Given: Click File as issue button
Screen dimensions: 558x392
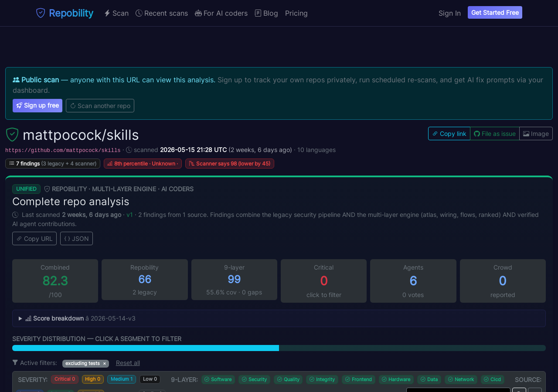Looking at the screenshot, I should point(495,134).
